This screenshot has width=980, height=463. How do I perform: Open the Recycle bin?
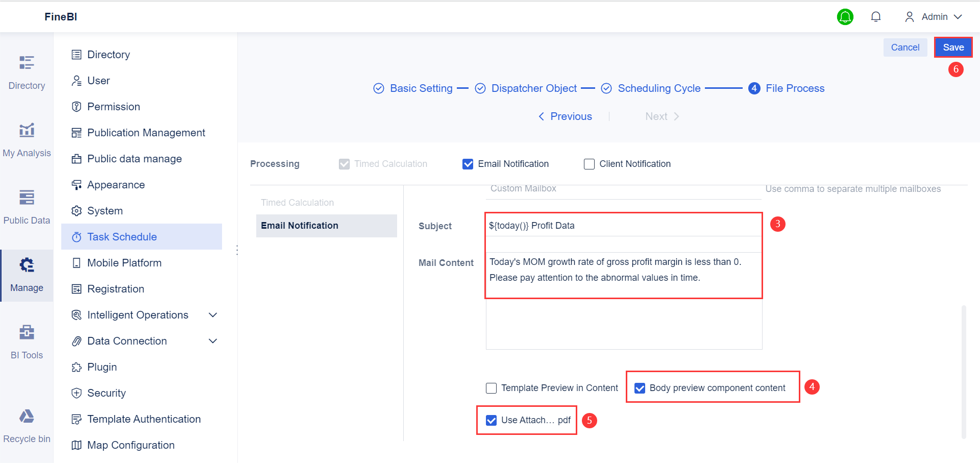27,426
